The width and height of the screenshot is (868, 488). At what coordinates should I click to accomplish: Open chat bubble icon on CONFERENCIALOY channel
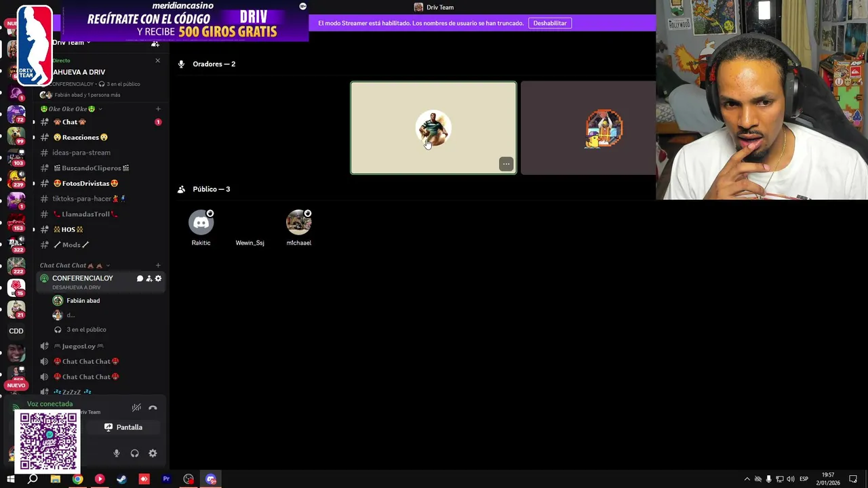(140, 279)
